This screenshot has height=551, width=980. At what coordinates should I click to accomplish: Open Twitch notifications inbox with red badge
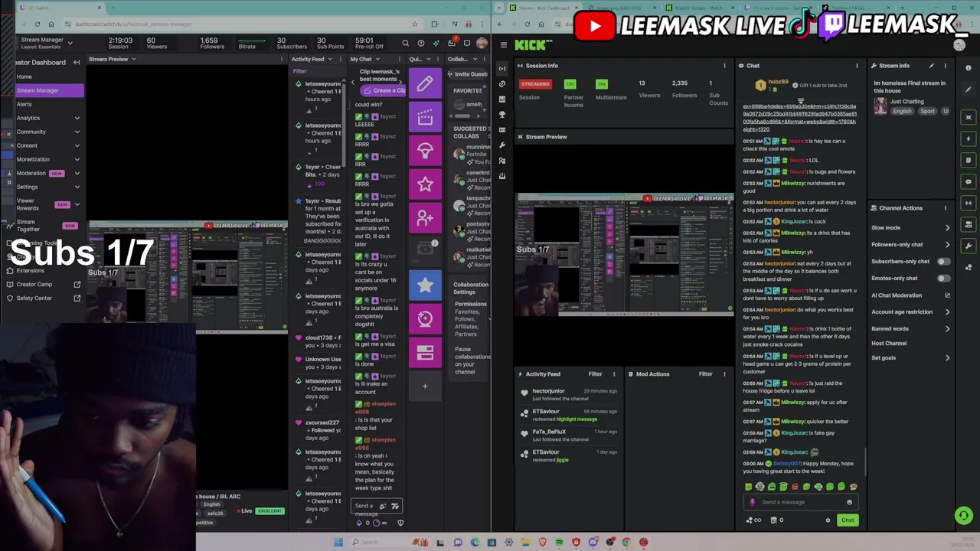[452, 44]
